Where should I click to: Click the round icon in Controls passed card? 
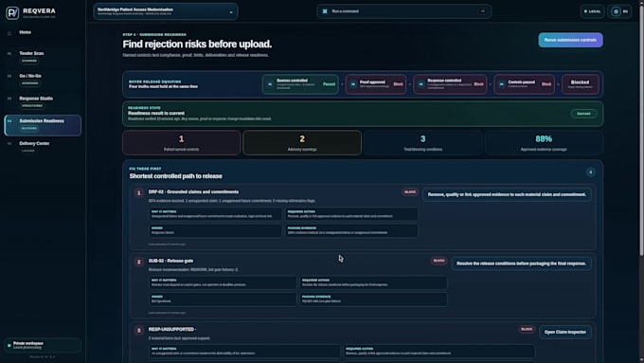pyautogui.click(x=502, y=84)
